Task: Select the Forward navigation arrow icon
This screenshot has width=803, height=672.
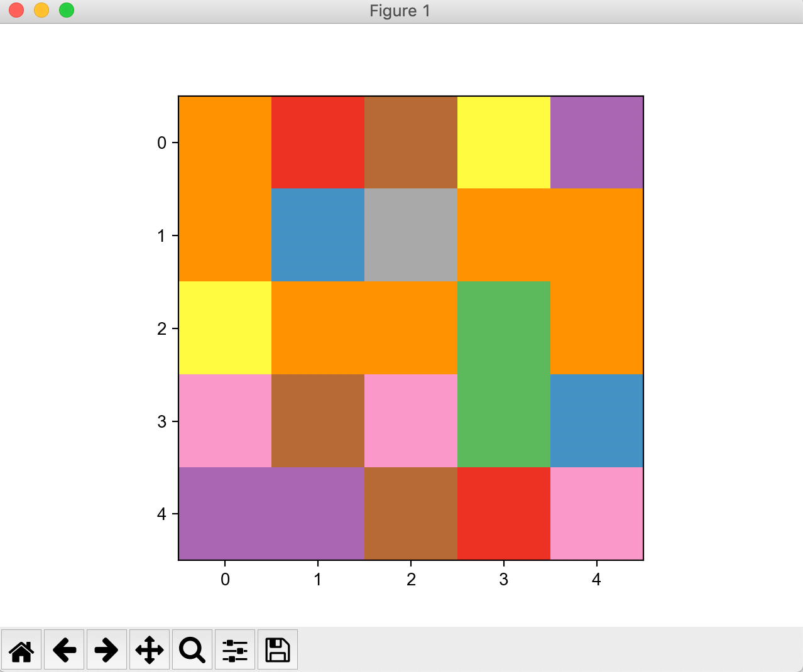Action: click(x=107, y=649)
